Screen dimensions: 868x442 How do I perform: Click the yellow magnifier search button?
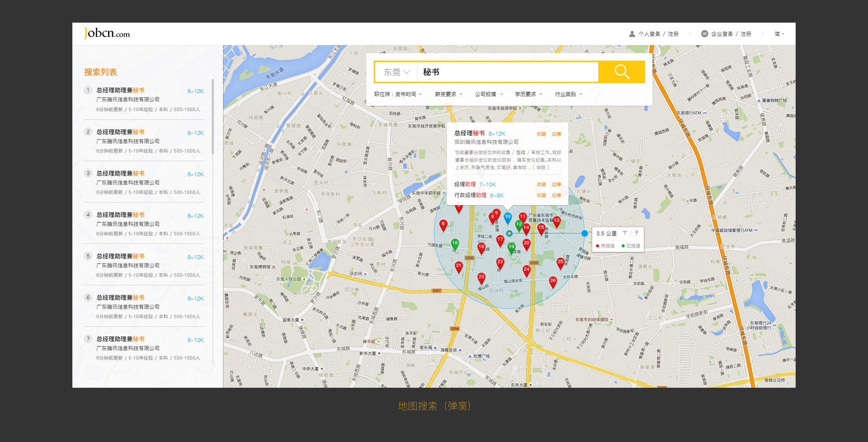(622, 72)
